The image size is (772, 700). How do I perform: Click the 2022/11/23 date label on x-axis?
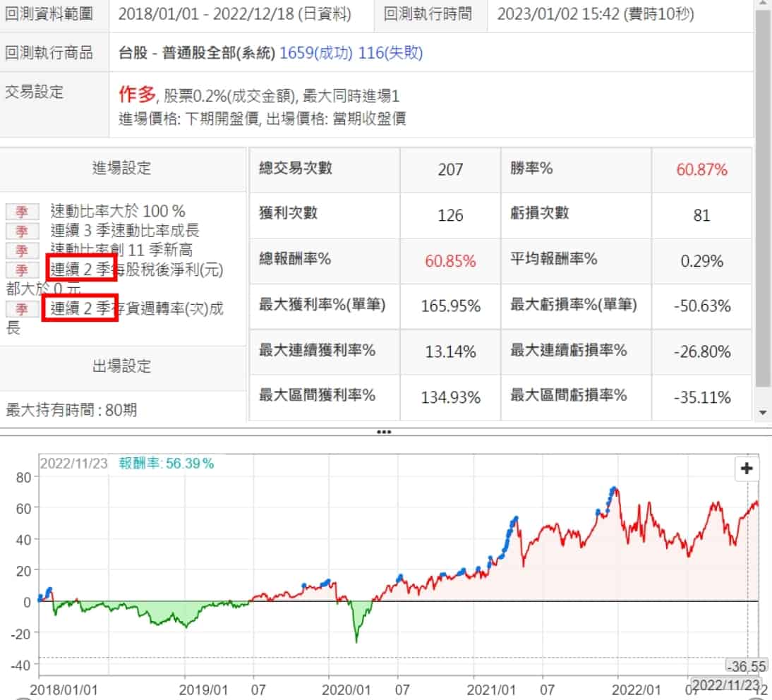[x=725, y=684]
